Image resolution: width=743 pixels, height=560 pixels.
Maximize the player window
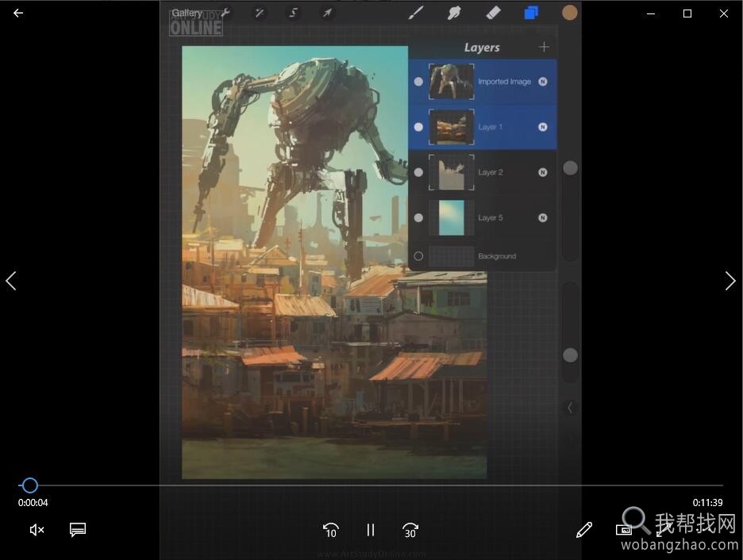(687, 13)
